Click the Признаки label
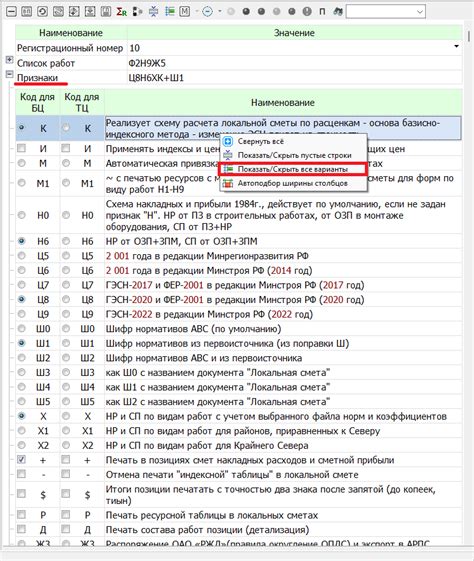This screenshot has height=561, width=474. (38, 78)
